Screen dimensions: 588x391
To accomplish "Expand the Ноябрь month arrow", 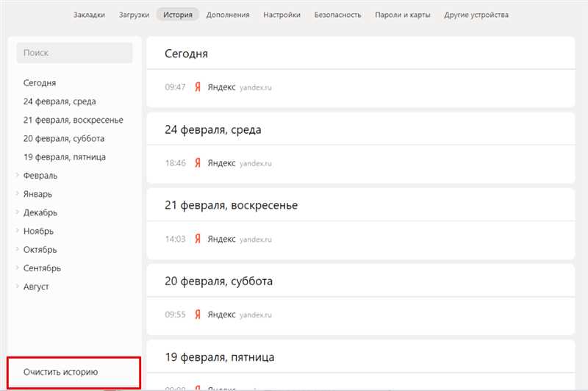I will click(x=17, y=231).
